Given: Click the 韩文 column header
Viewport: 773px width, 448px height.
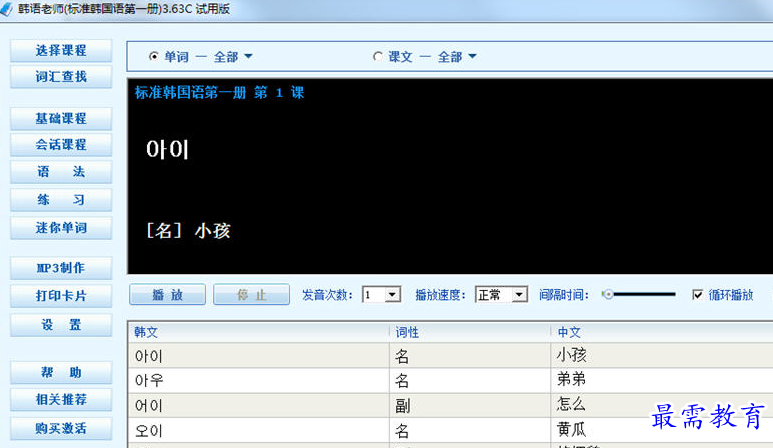Looking at the screenshot, I should pos(258,332).
